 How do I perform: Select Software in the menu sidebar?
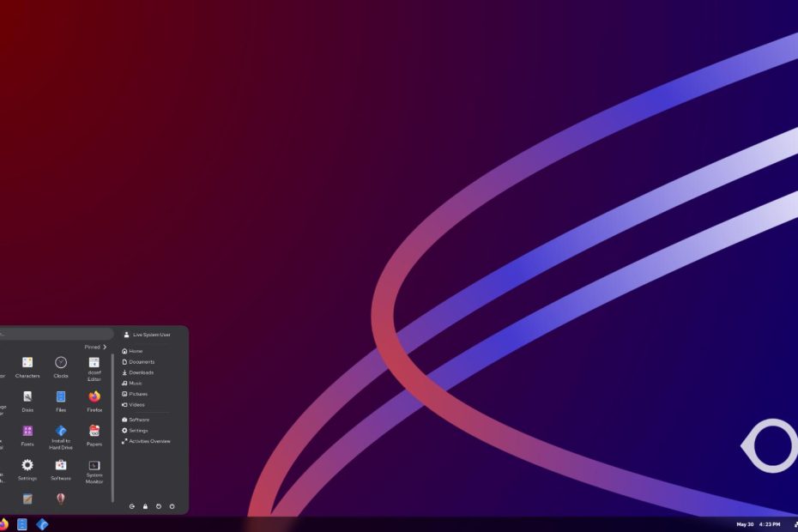coord(136,420)
